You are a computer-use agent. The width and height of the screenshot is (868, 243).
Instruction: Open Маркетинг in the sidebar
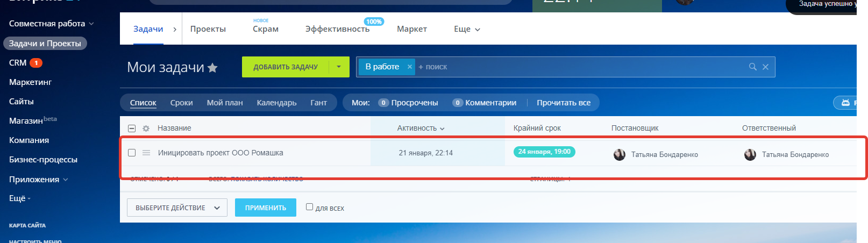coord(31,82)
